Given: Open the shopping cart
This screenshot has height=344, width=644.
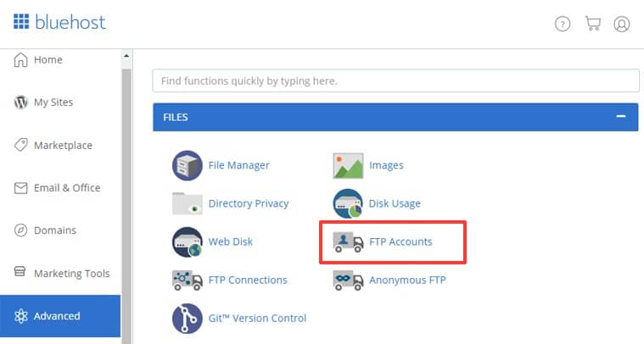Looking at the screenshot, I should pyautogui.click(x=592, y=24).
